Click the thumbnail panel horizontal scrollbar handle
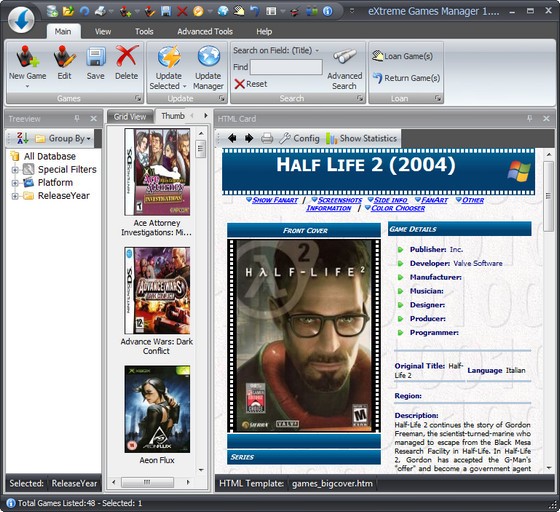This screenshot has width=560, height=512. [x=147, y=482]
